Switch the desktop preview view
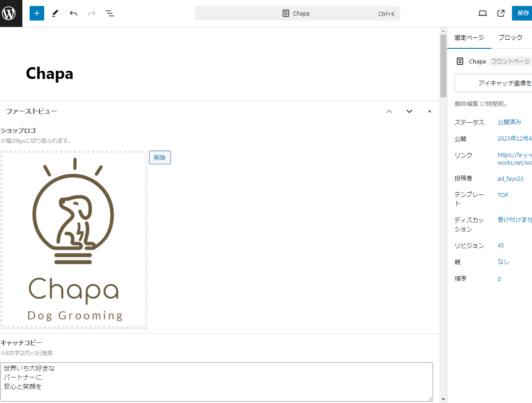The width and height of the screenshot is (532, 403). [x=482, y=13]
